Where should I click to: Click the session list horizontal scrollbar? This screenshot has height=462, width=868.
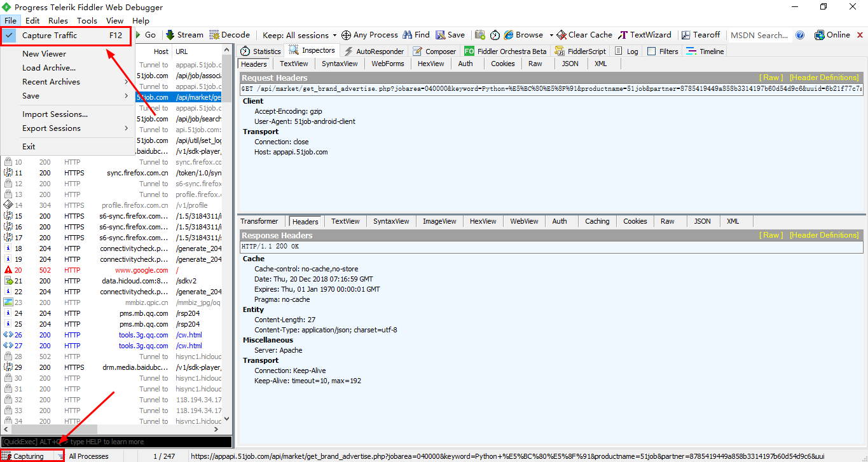(112, 430)
